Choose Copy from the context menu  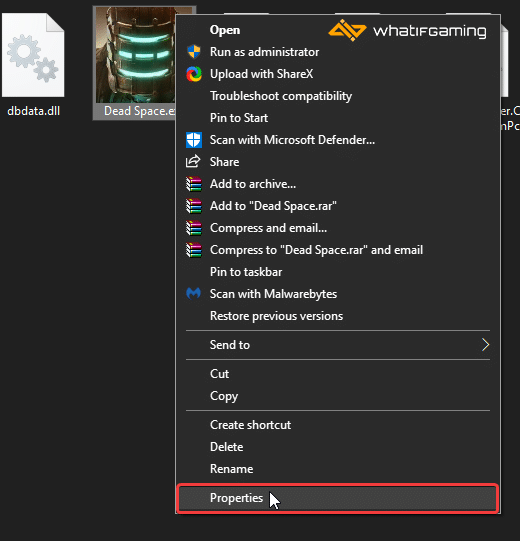coord(338,396)
